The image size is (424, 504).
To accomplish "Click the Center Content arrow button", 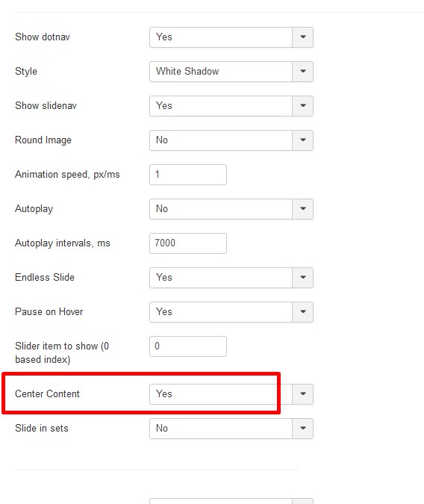I will 303,394.
